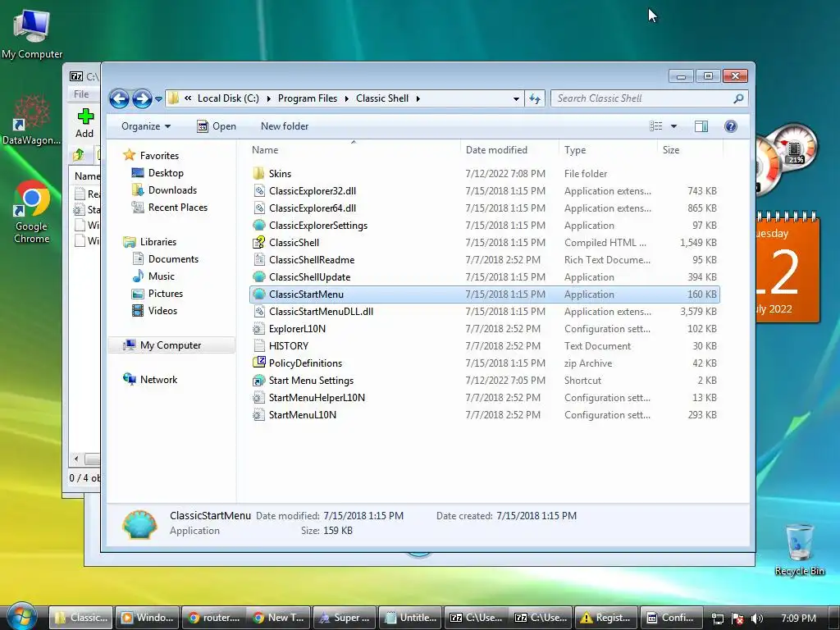This screenshot has width=840, height=630.
Task: Open the Organize menu
Action: point(146,126)
